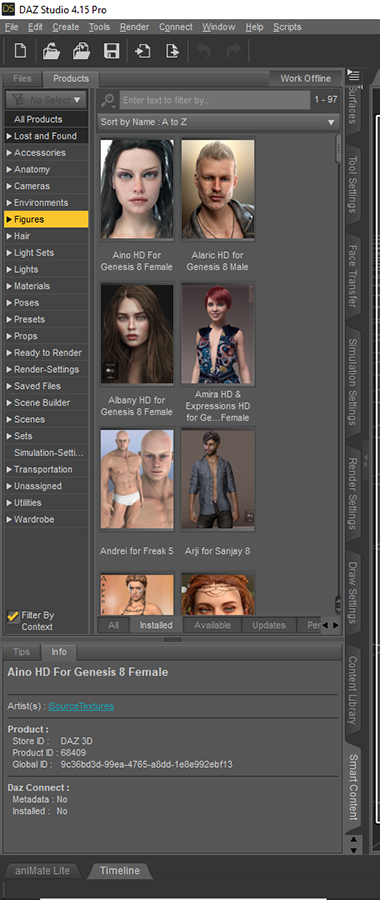Click the Undo arrow icon
Screen dimensions: 380x900
(204, 51)
